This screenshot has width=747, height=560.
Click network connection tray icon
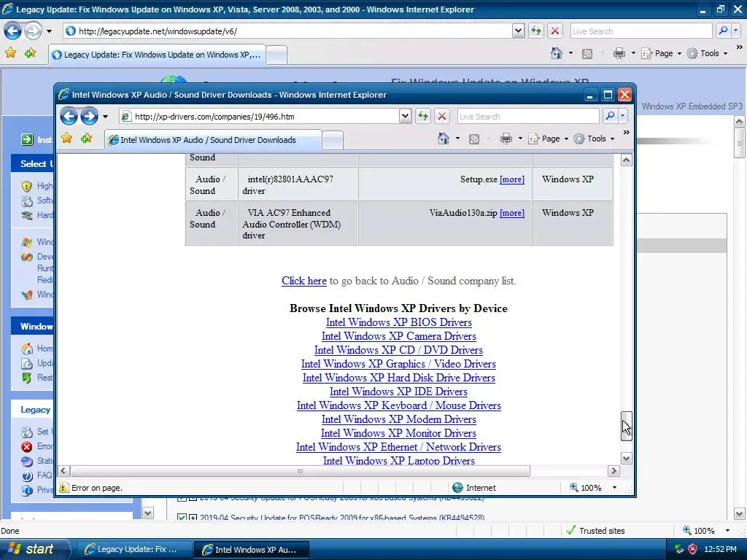click(x=679, y=549)
